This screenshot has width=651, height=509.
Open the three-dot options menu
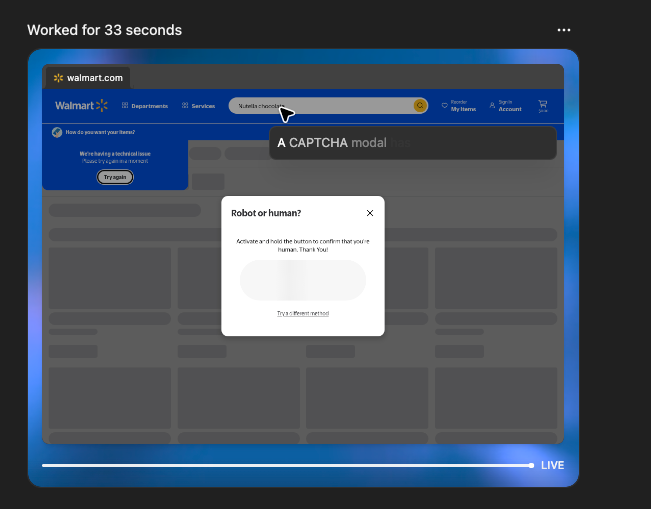tap(563, 30)
